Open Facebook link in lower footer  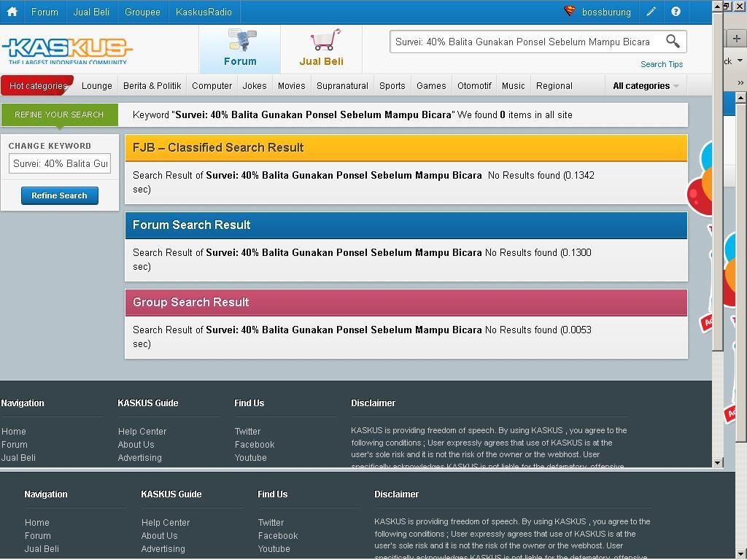click(x=278, y=536)
